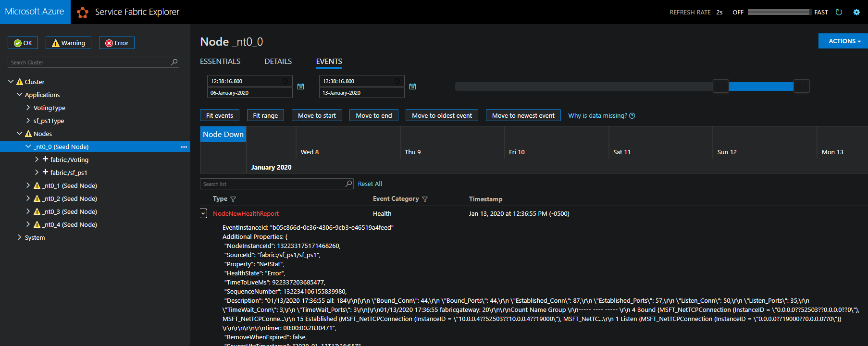Screen dimensions: 868x346
Task: Click the Timestamp column header
Action: pyautogui.click(x=485, y=199)
